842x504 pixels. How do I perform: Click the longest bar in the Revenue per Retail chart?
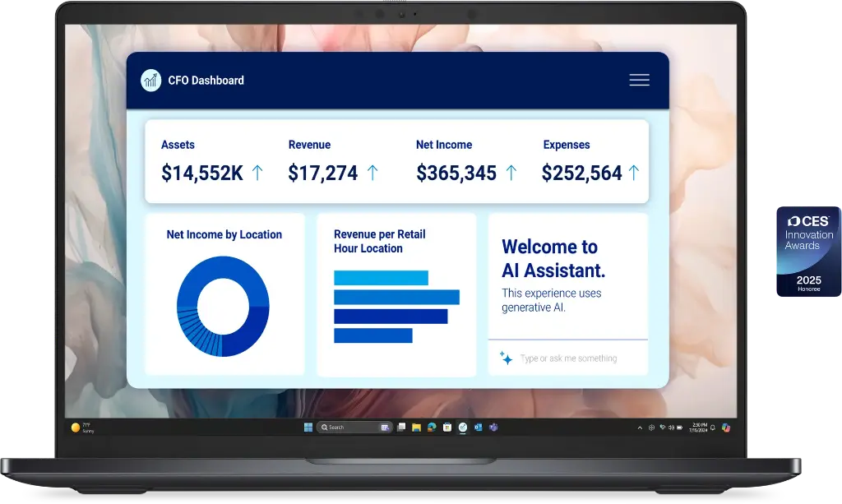[396, 297]
